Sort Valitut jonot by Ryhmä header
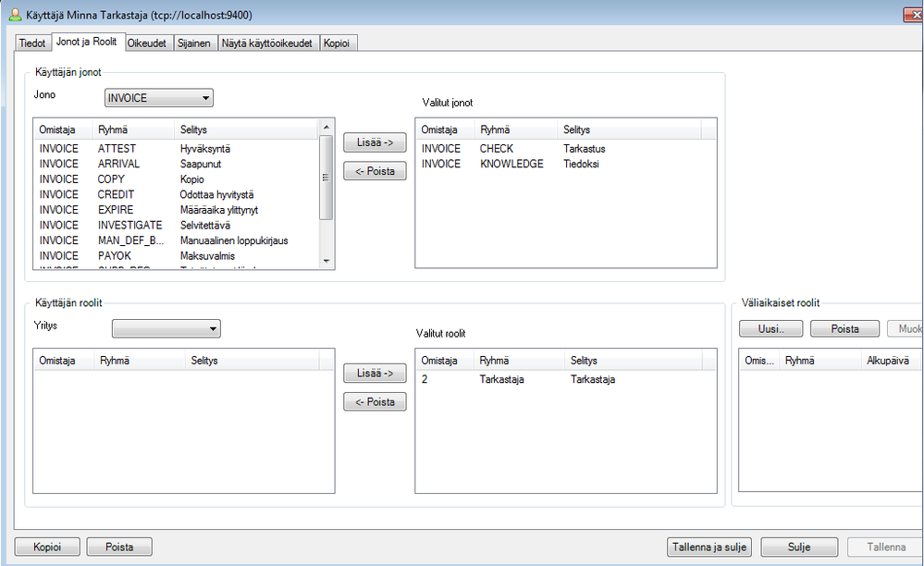Viewport: 924px width, 566px height. point(516,130)
